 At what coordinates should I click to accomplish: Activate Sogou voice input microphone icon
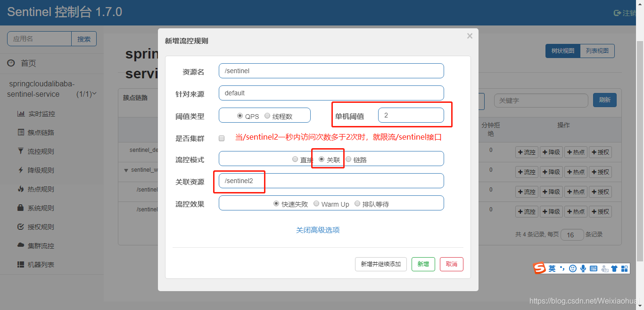(583, 268)
